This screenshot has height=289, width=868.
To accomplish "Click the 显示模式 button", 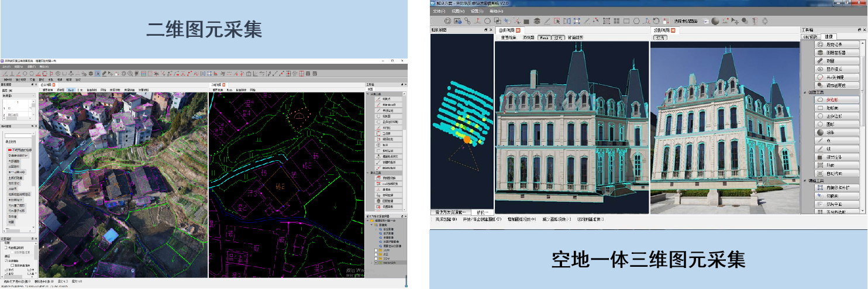I will [836, 69].
